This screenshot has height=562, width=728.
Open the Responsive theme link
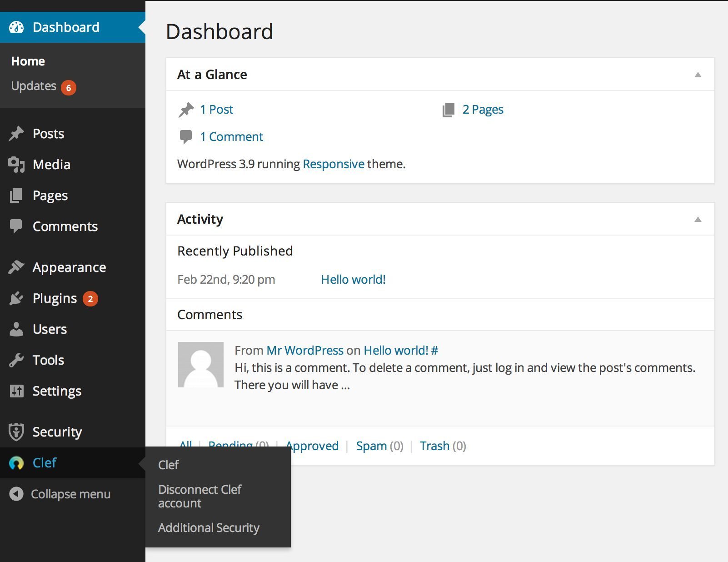tap(334, 164)
